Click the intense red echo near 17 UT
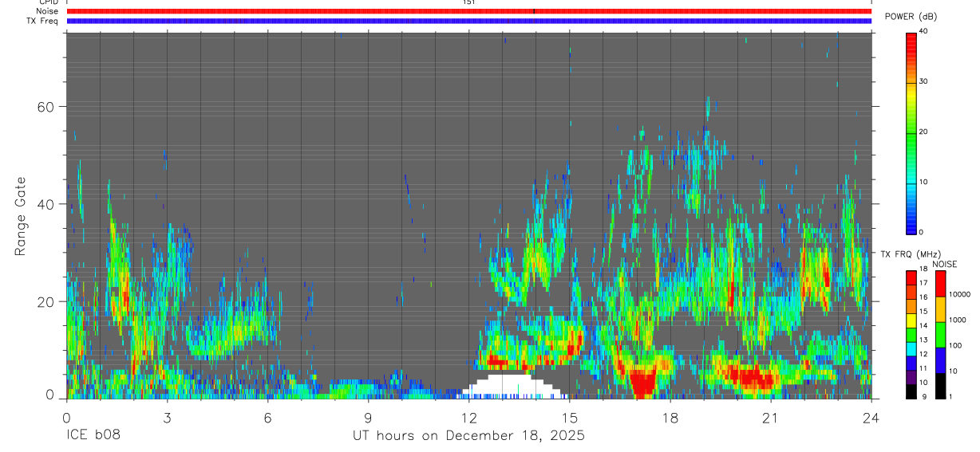The width and height of the screenshot is (980, 452). pos(642,383)
